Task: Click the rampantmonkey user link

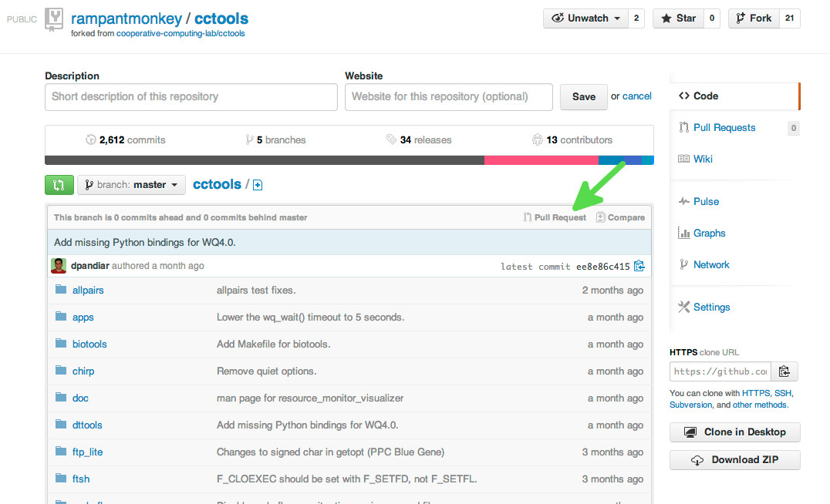Action: tap(127, 18)
